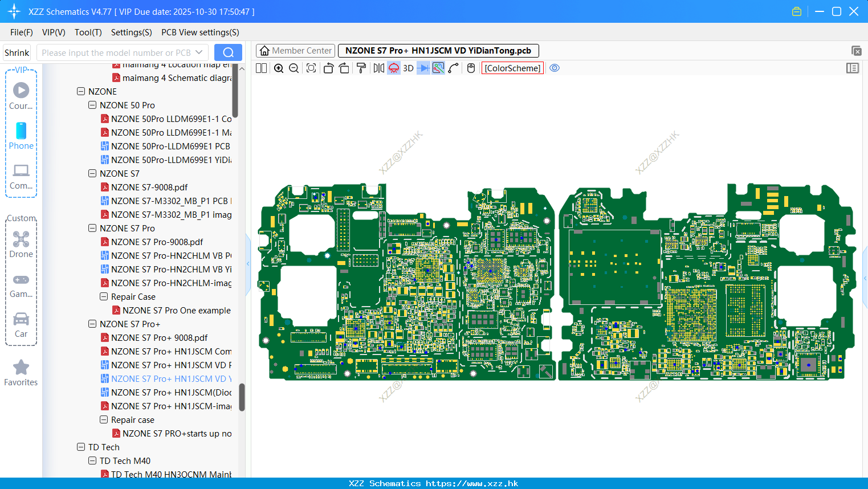
Task: Collapse the NZONE S7 node
Action: (x=92, y=173)
